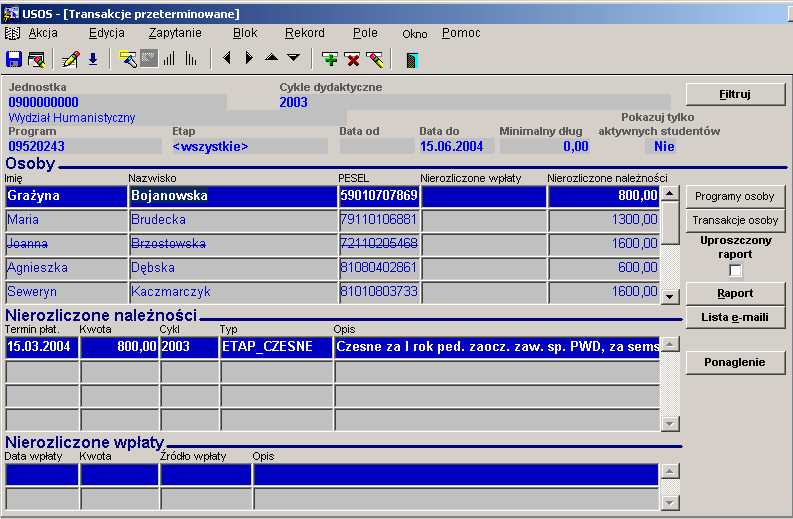Click the Etap field <wszystkie>

coord(249,146)
